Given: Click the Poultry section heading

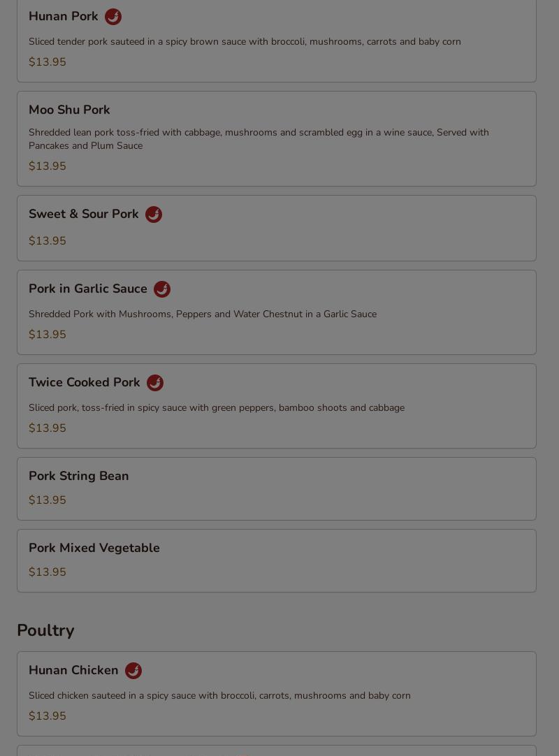Looking at the screenshot, I should pyautogui.click(x=45, y=631).
